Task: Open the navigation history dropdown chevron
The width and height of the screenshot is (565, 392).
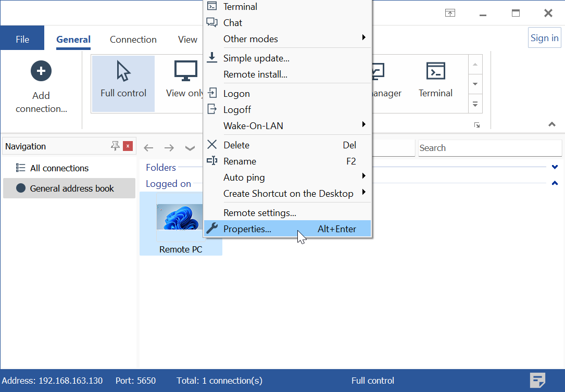Action: (190, 148)
